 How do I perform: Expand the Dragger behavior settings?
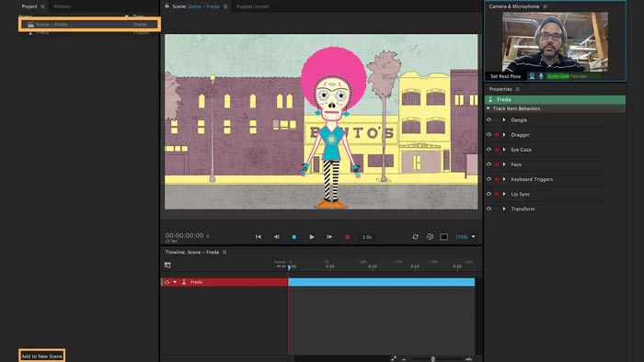[x=504, y=134]
